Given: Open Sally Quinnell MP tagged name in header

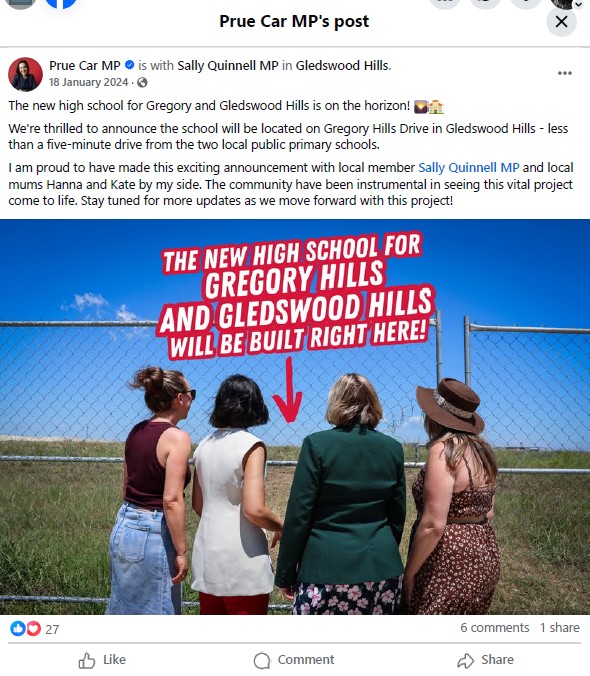Looking at the screenshot, I should coord(228,66).
